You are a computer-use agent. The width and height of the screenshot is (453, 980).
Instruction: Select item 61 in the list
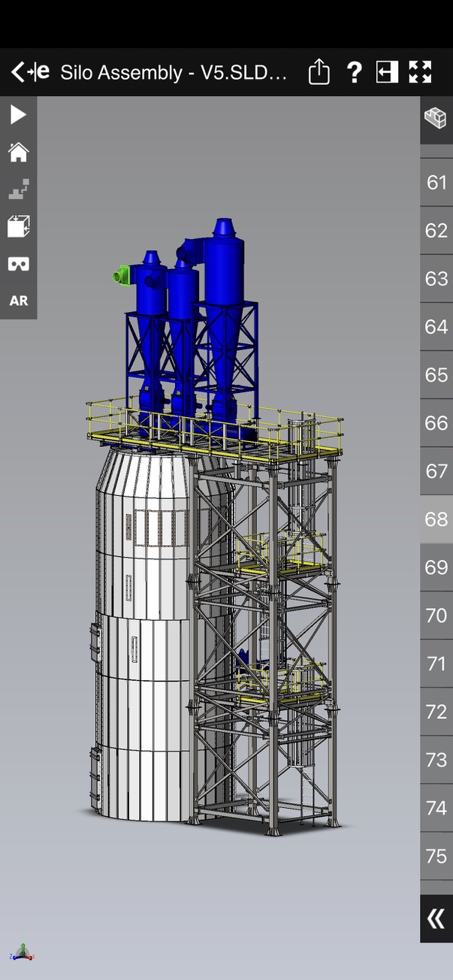coord(436,183)
